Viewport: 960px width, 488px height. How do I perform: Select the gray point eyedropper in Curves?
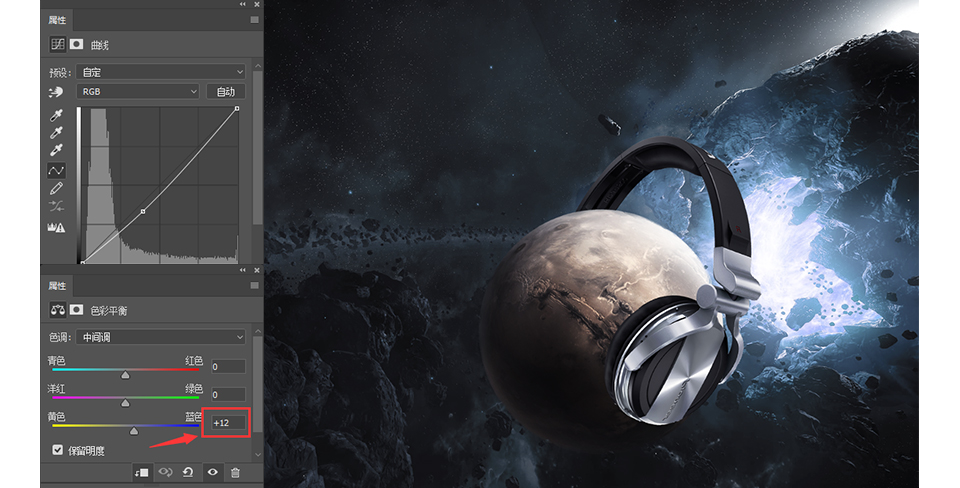(56, 133)
